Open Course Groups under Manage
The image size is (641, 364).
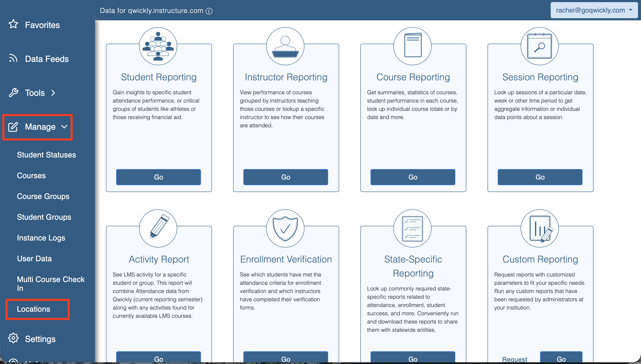point(43,196)
